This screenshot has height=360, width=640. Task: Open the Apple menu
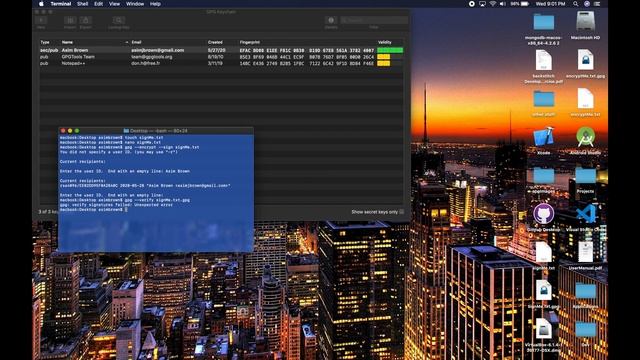(x=41, y=4)
